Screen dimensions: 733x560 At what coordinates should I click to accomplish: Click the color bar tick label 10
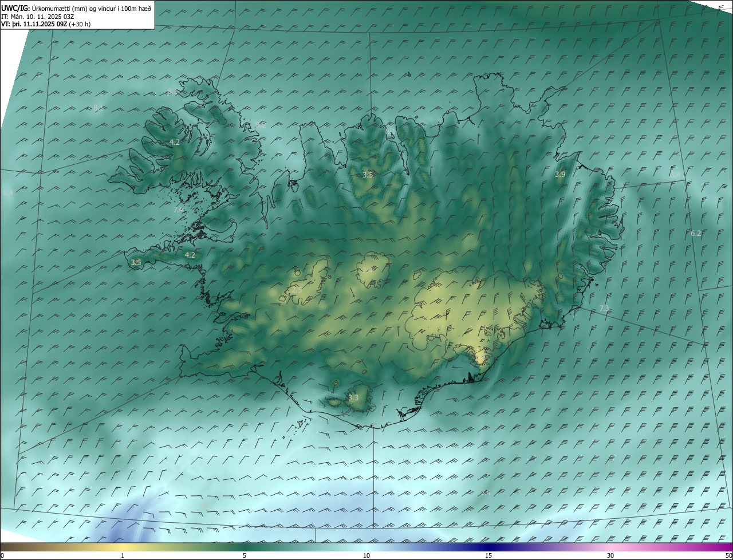pos(366,555)
